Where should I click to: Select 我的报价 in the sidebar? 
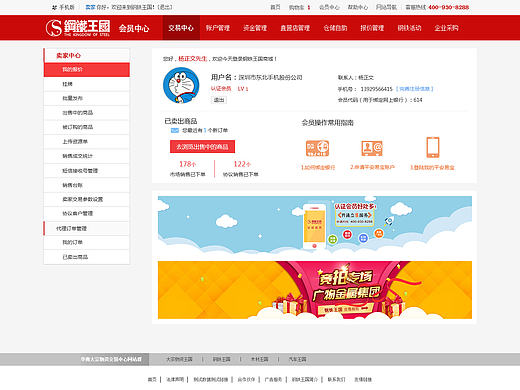click(x=86, y=70)
